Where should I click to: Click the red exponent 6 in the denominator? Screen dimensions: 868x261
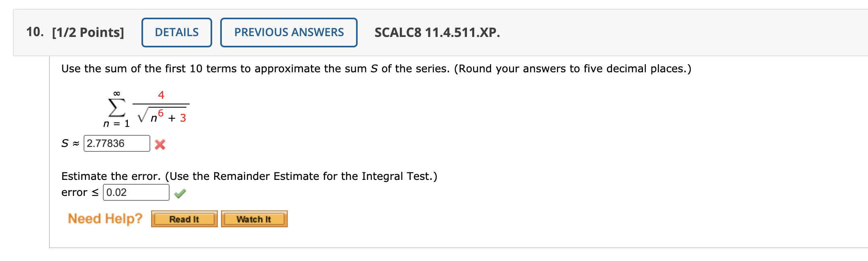pos(162,113)
